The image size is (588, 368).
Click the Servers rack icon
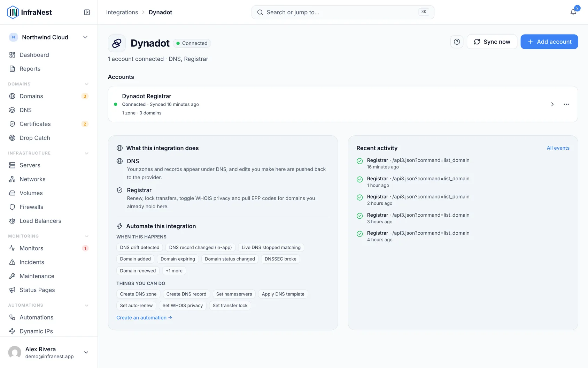[12, 165]
